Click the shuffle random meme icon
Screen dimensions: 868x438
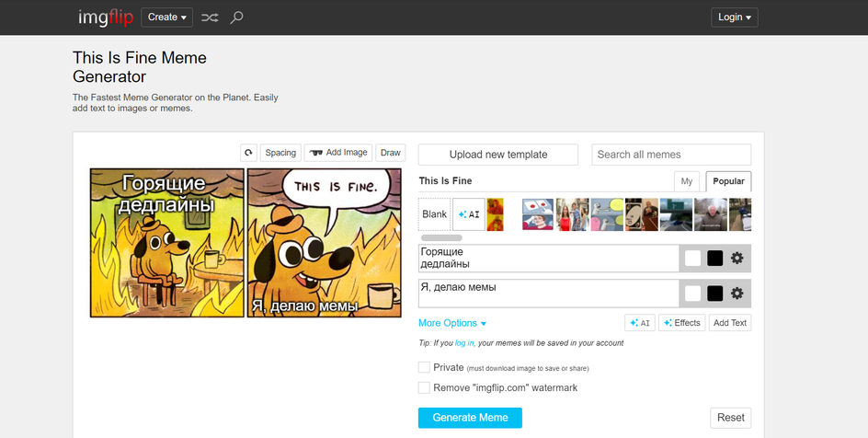pos(210,17)
